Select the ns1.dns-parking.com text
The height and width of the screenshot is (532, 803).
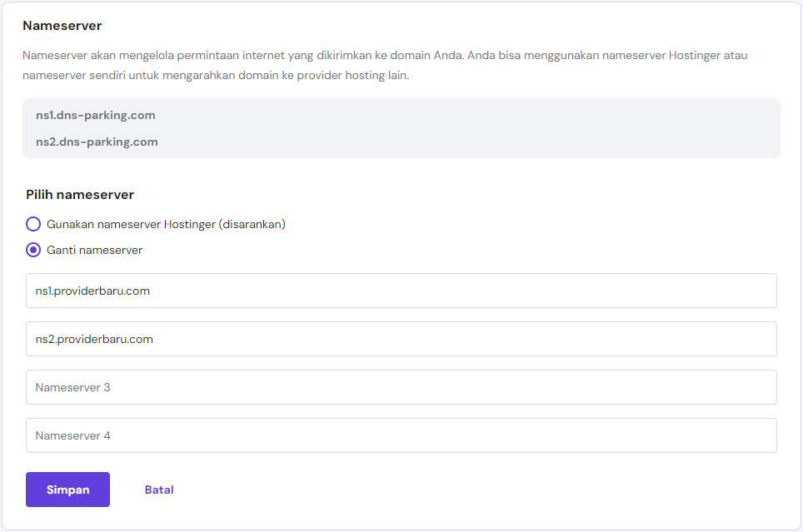point(94,115)
